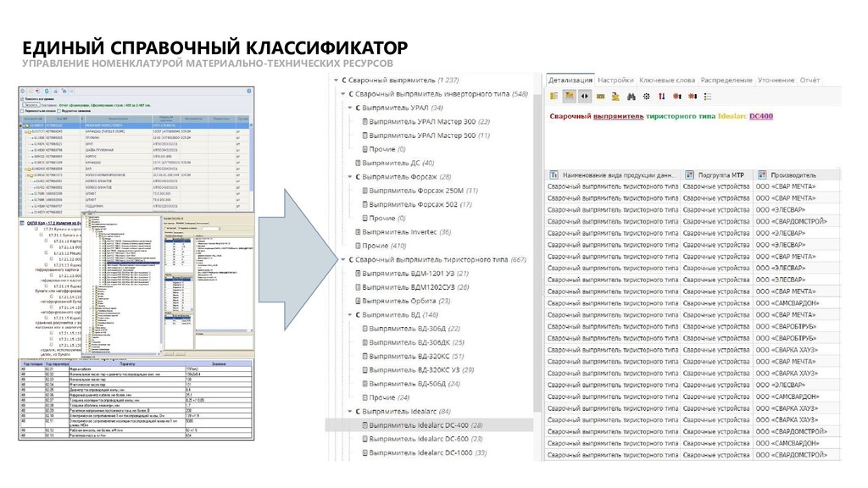Click the blue help icon in left window corner
This screenshot has height=488, width=868.
(x=249, y=91)
